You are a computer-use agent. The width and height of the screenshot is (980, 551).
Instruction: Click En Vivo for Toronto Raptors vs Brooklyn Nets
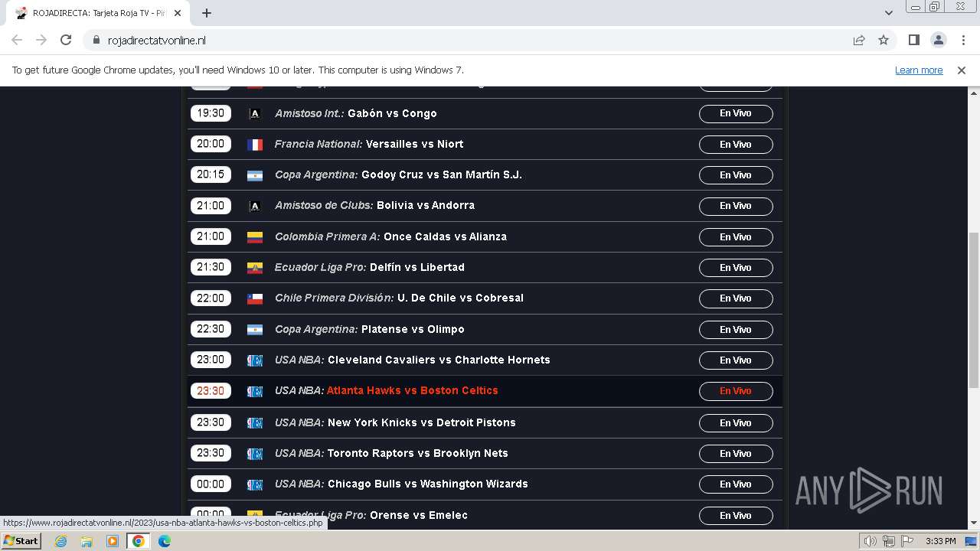(736, 454)
